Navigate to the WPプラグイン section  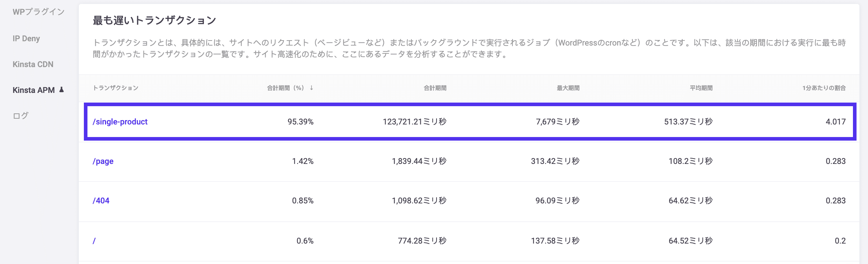pos(38,11)
